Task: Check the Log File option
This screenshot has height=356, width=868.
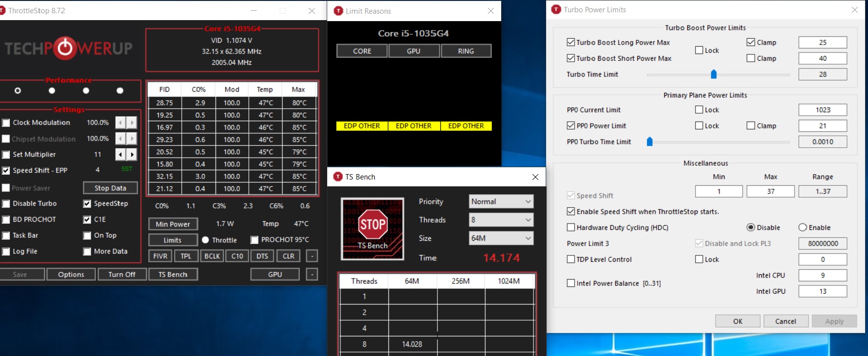Action: click(x=6, y=252)
